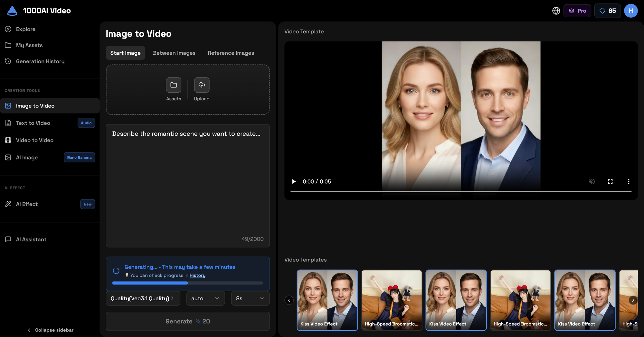Click the Generate button

[187, 321]
